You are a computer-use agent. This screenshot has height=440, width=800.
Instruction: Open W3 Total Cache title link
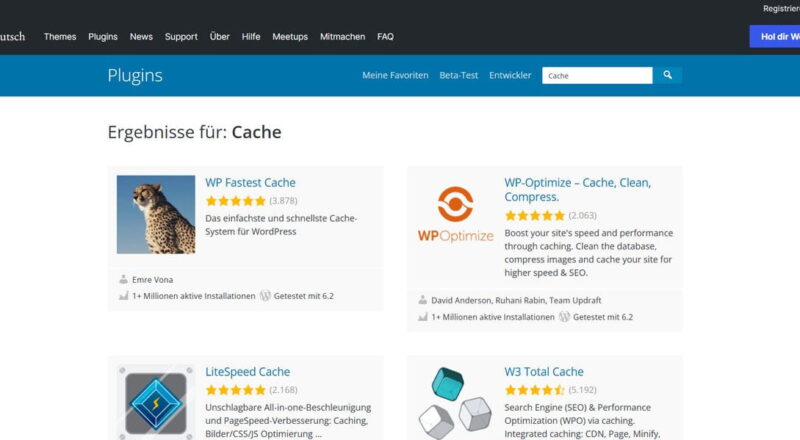[544, 372]
